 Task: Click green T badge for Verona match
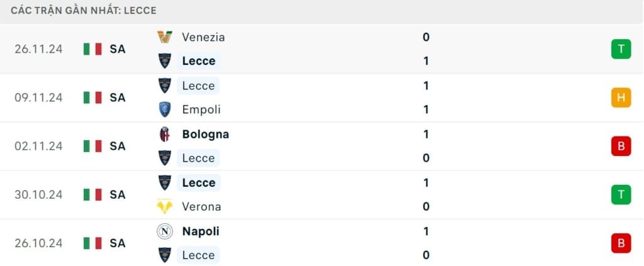pyautogui.click(x=621, y=194)
